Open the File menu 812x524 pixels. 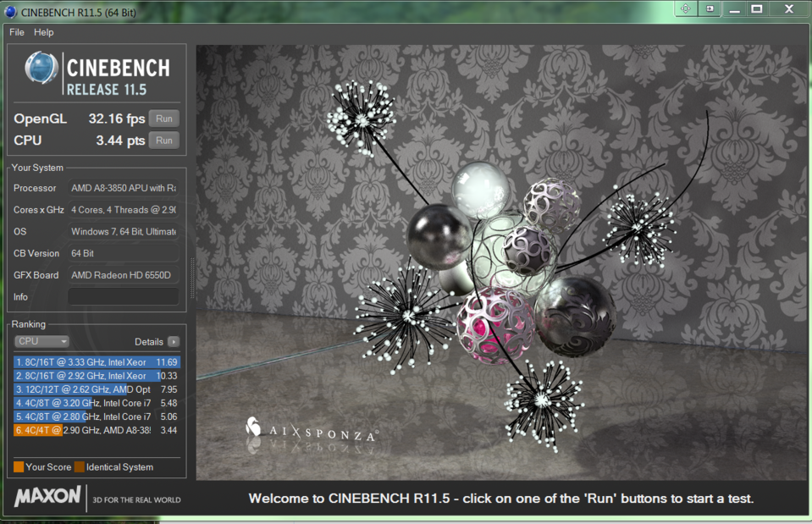[x=17, y=32]
